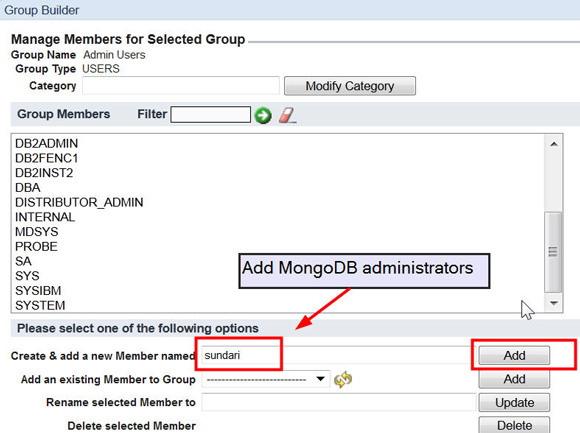Viewport: 580px width, 433px height.
Task: Click the Modify Category button
Action: pyautogui.click(x=350, y=86)
